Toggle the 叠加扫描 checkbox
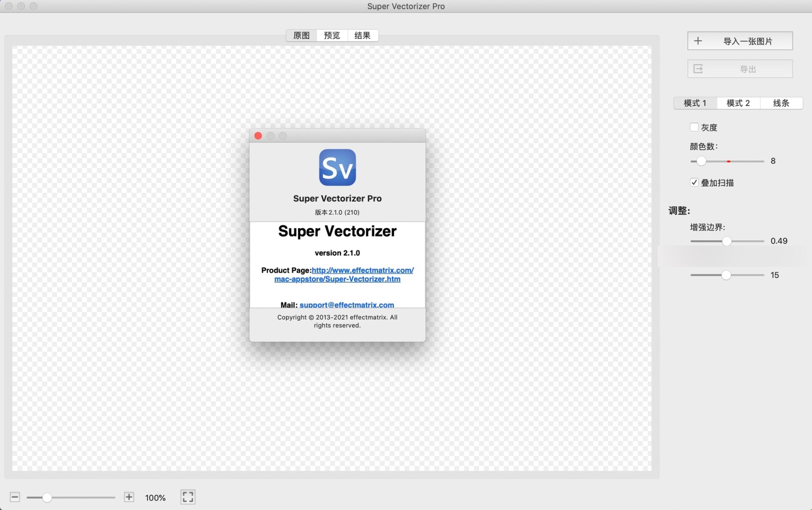812x510 pixels. [694, 182]
